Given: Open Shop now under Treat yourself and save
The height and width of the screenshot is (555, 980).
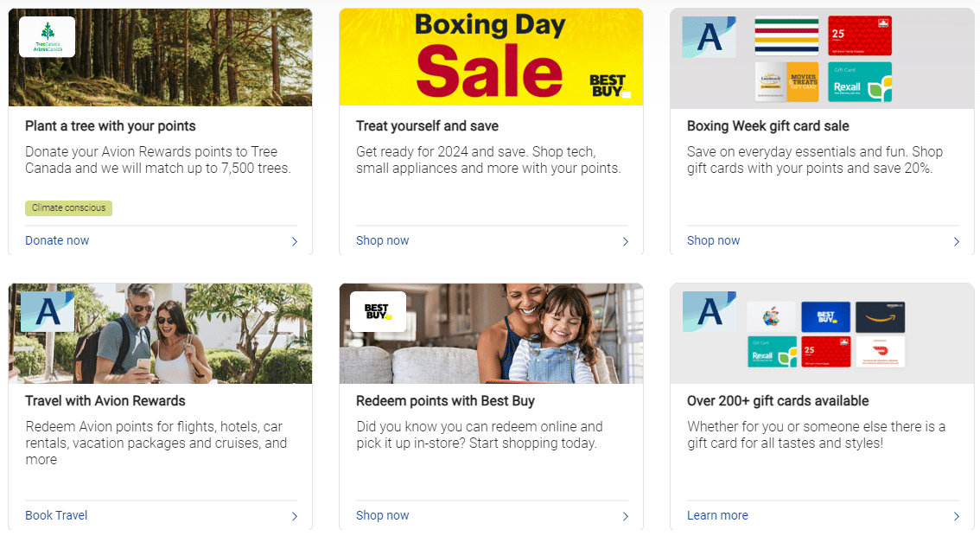Looking at the screenshot, I should (383, 241).
